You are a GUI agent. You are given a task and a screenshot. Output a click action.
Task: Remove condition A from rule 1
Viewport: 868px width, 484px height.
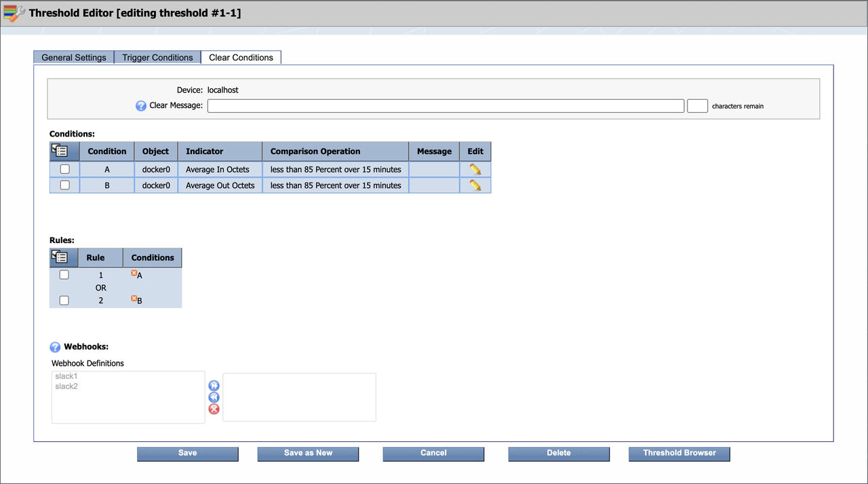tap(133, 274)
